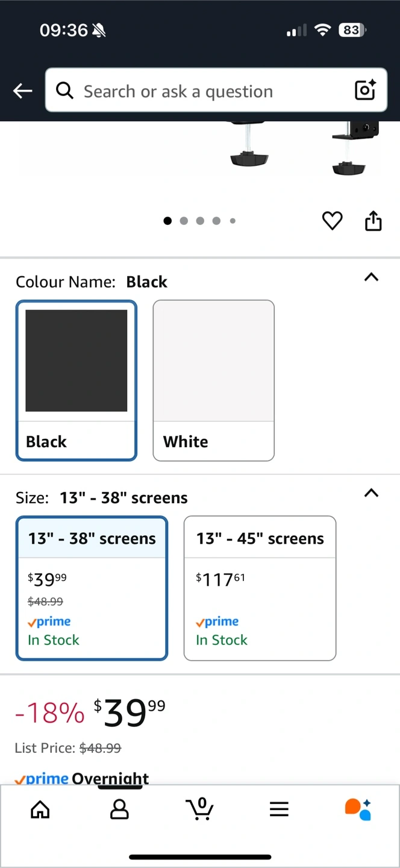
Task: Tap the back arrow icon
Action: 22,90
